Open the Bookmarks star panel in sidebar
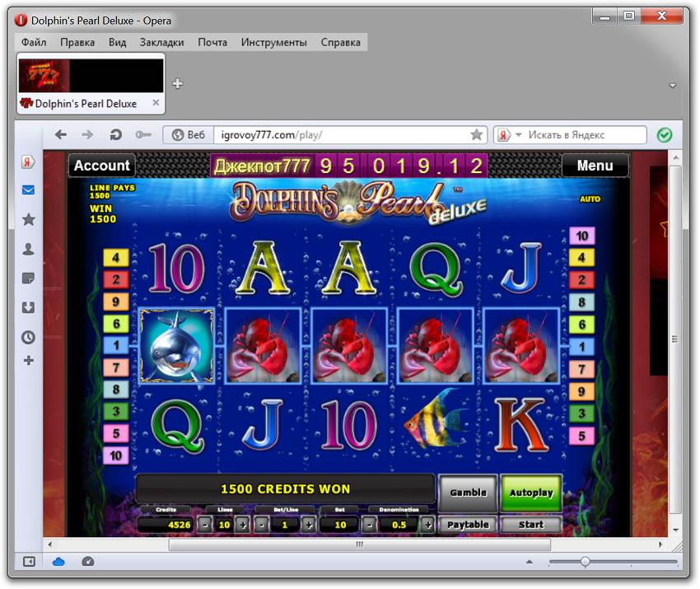This screenshot has width=700, height=589. tap(28, 219)
